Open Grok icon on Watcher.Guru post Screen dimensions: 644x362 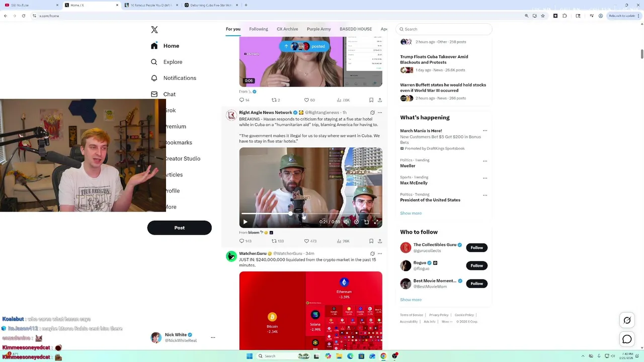372,253
